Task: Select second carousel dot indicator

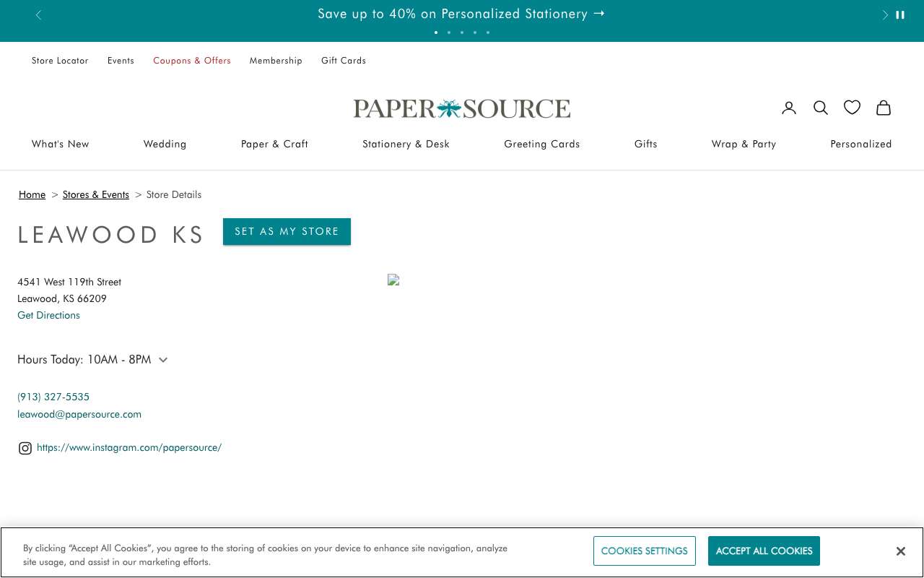Action: coord(449,33)
